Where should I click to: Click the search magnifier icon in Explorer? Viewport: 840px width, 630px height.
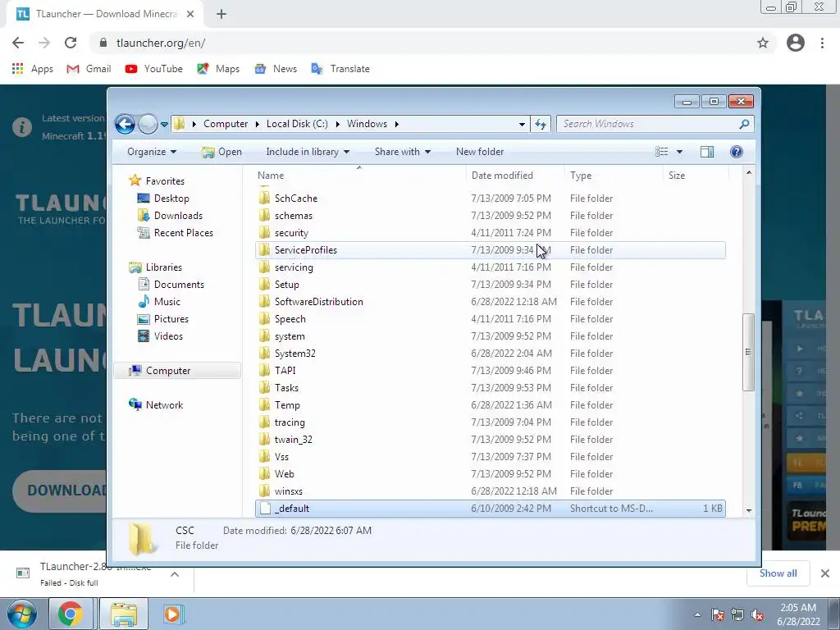pyautogui.click(x=744, y=125)
